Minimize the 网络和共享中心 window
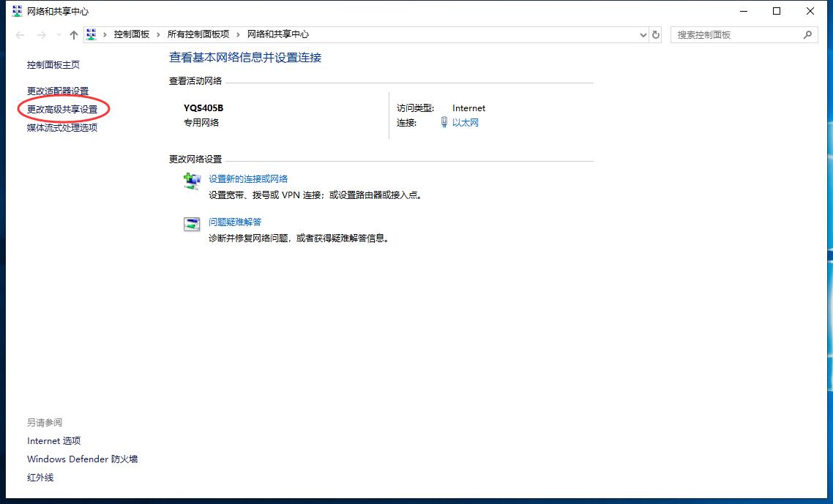833x504 pixels. click(x=744, y=11)
